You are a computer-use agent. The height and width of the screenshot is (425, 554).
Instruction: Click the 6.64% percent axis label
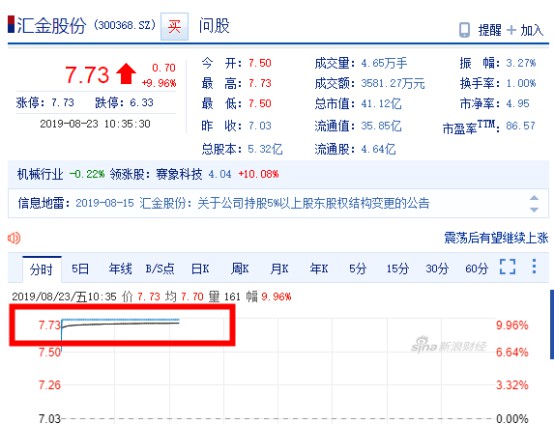tap(512, 352)
